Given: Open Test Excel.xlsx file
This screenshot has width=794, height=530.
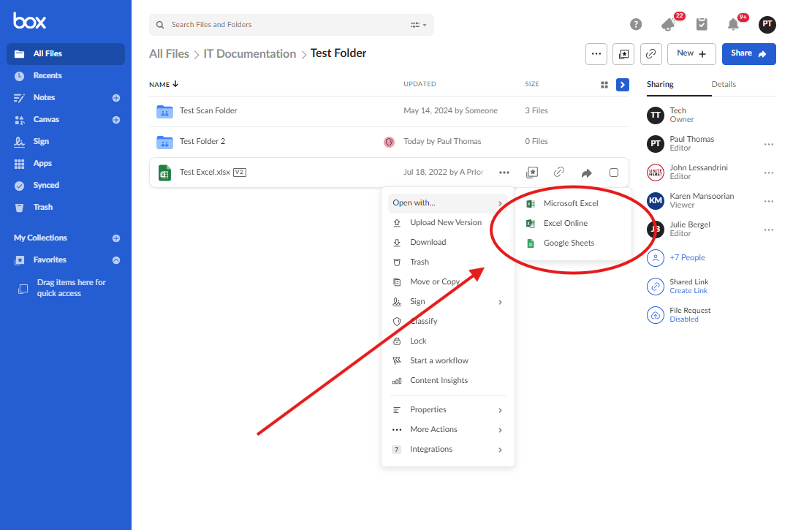Looking at the screenshot, I should [x=205, y=172].
